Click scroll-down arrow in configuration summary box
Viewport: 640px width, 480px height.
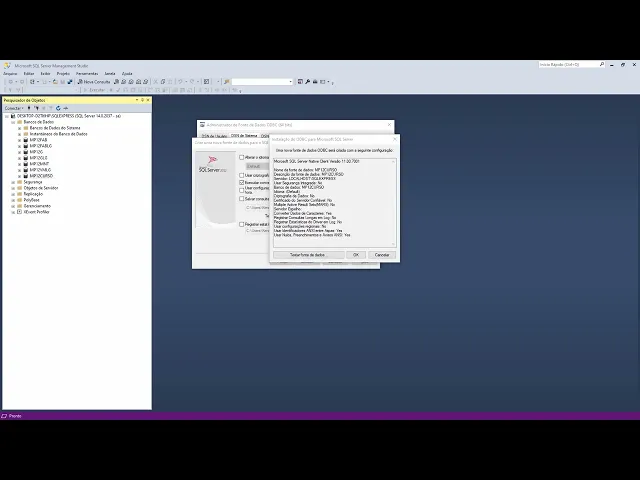(x=393, y=244)
